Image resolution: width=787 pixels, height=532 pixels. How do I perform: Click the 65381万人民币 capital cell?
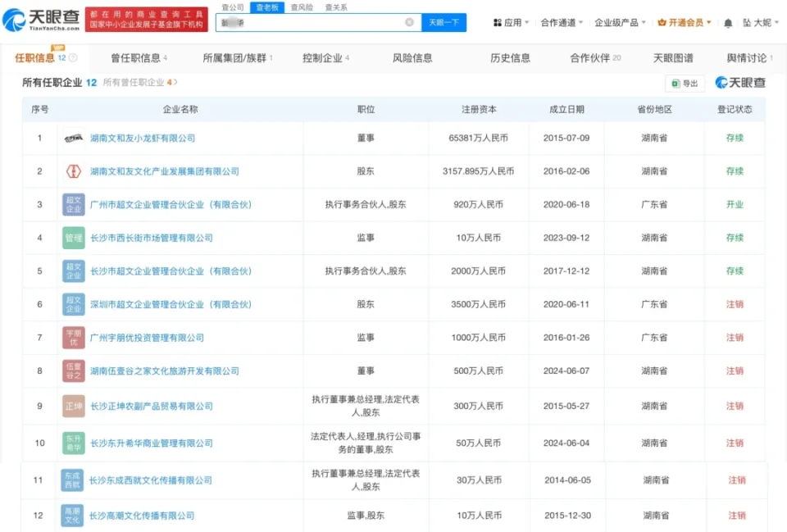[x=478, y=138]
